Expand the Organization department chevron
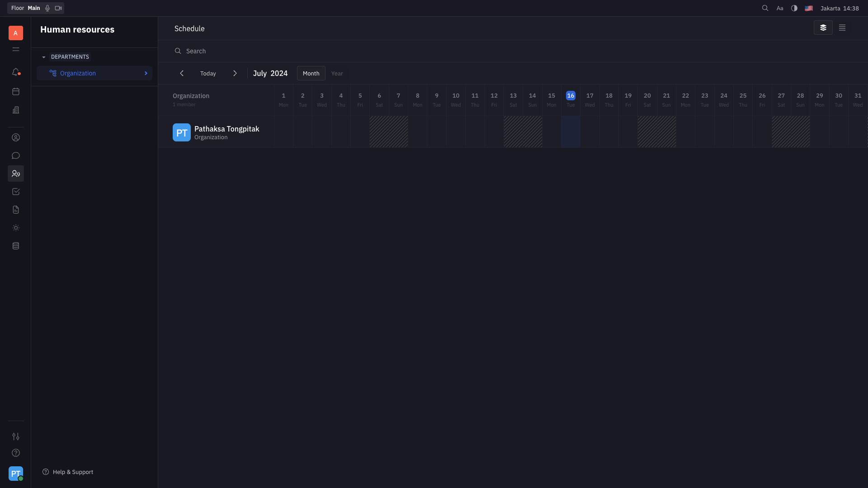The image size is (868, 488). (x=146, y=73)
